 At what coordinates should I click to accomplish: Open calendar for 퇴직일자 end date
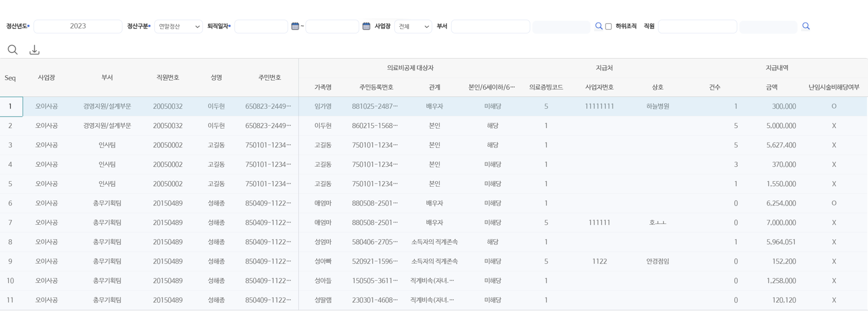click(x=366, y=26)
